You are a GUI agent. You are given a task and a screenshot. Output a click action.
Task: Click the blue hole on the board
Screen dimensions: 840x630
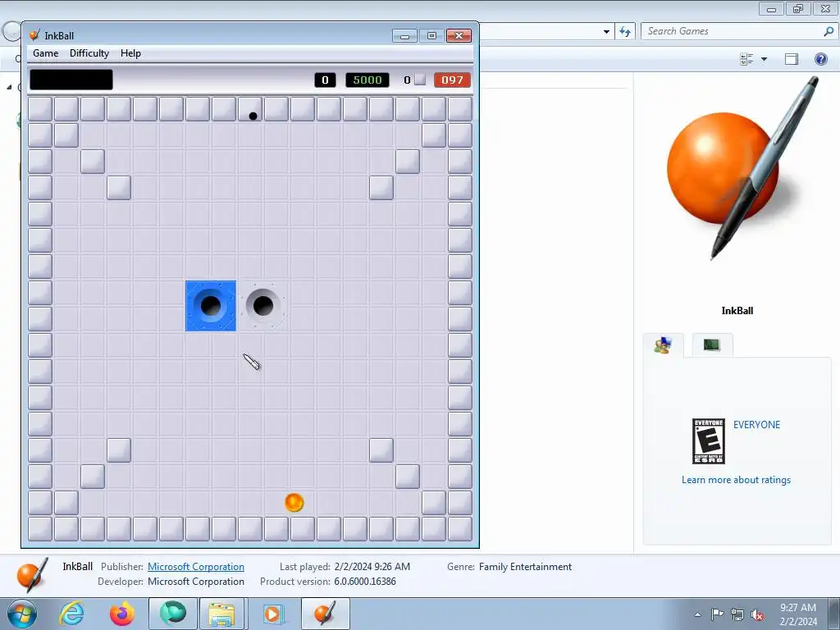tap(211, 306)
